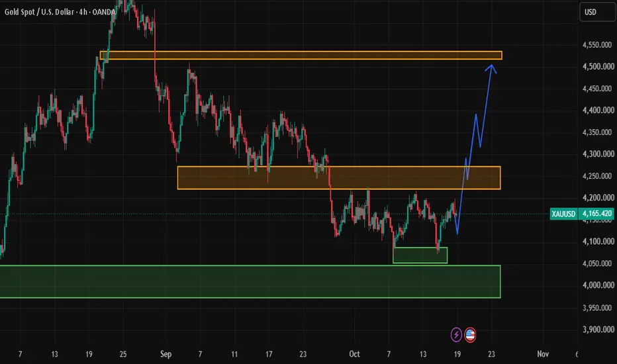The height and width of the screenshot is (364, 617).
Task: Click the 3,900.000 price axis label
Action: pos(597,330)
